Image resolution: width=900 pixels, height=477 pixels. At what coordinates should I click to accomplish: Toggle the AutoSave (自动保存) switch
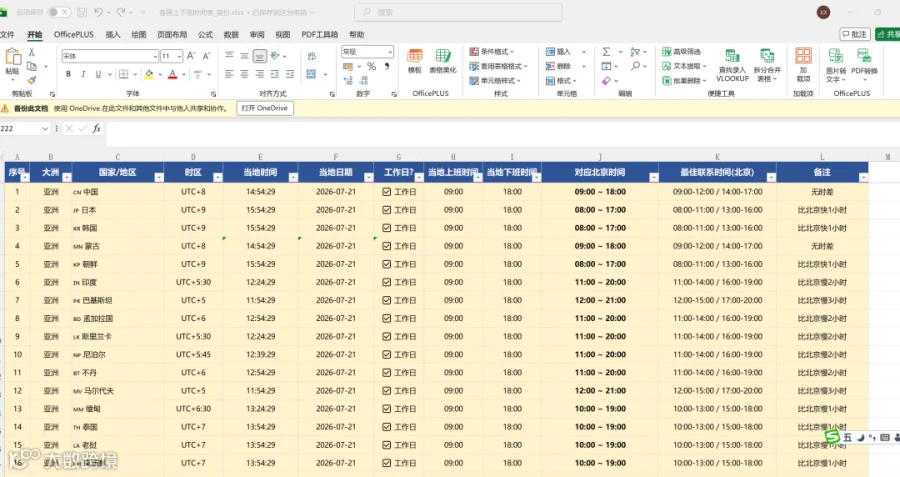point(59,12)
